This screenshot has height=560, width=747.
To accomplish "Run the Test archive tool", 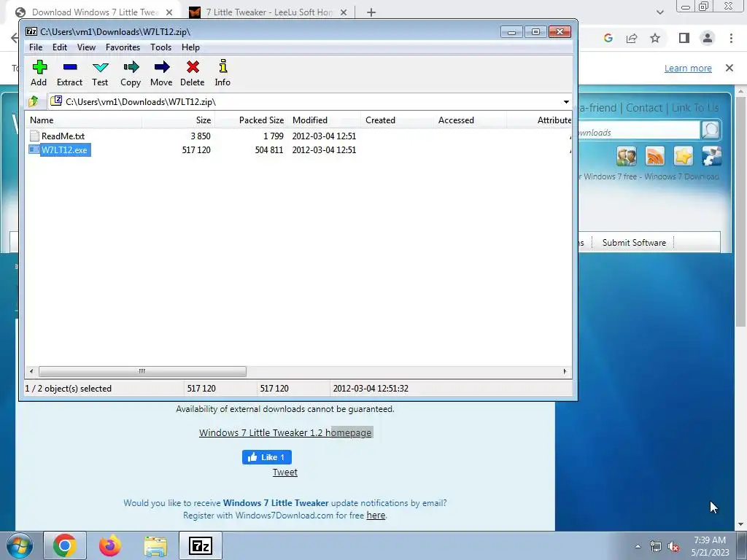I will (x=100, y=73).
